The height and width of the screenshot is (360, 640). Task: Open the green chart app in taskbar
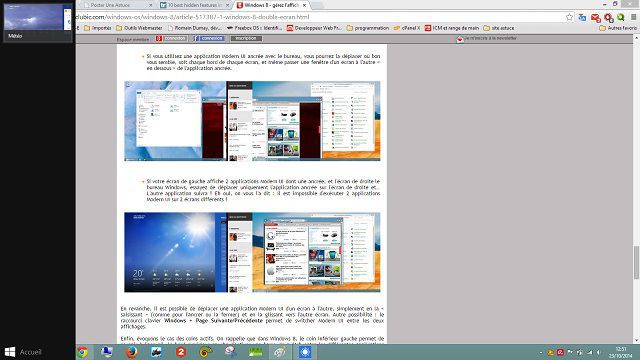point(256,352)
